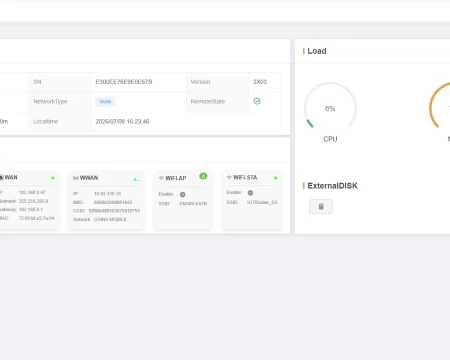The image size is (450, 360).
Task: Click the WWAN card title
Action: point(88,178)
